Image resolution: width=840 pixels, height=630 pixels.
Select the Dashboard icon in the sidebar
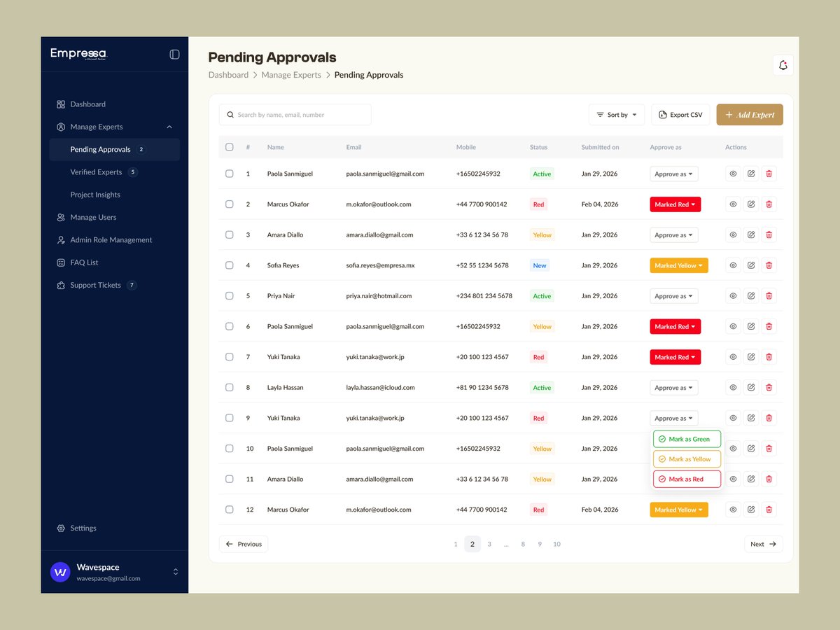[x=61, y=104]
